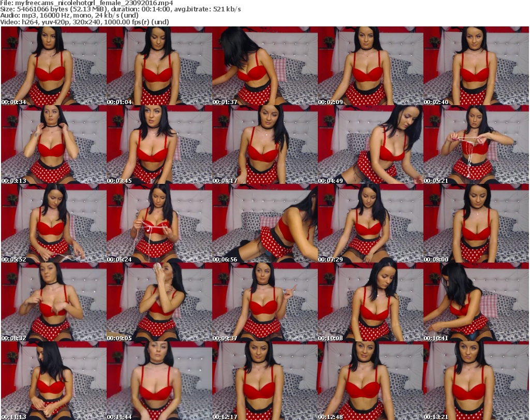
Task: Click the frame marked 00:06:56
Action: [x=264, y=223]
